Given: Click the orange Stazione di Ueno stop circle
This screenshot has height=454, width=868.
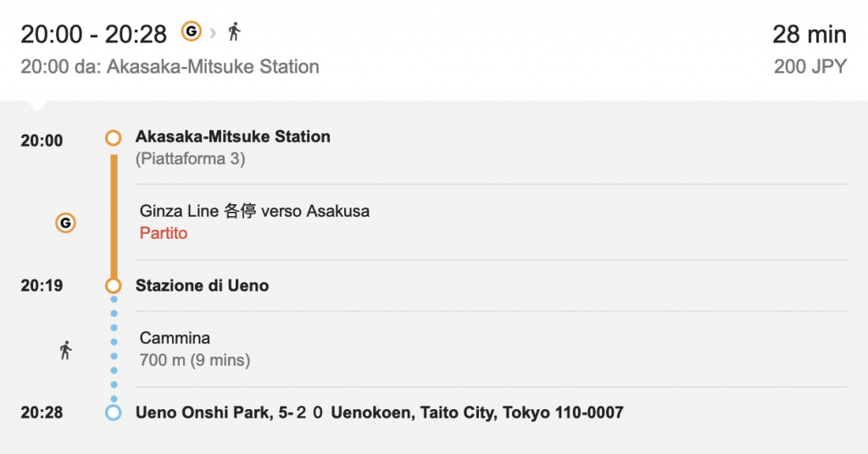Looking at the screenshot, I should click(114, 286).
